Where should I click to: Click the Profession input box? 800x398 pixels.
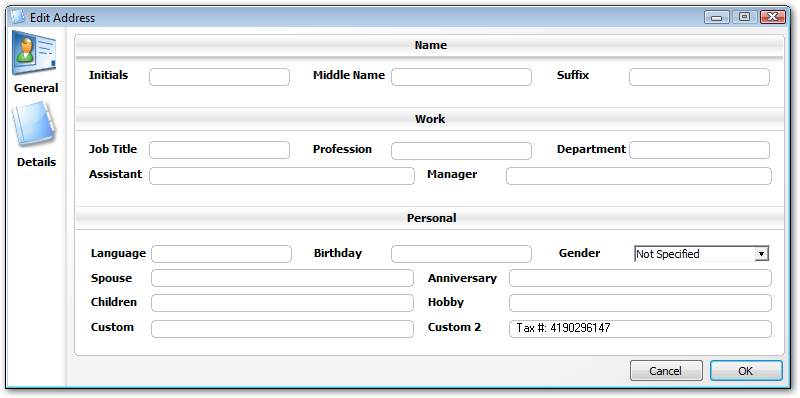click(461, 150)
